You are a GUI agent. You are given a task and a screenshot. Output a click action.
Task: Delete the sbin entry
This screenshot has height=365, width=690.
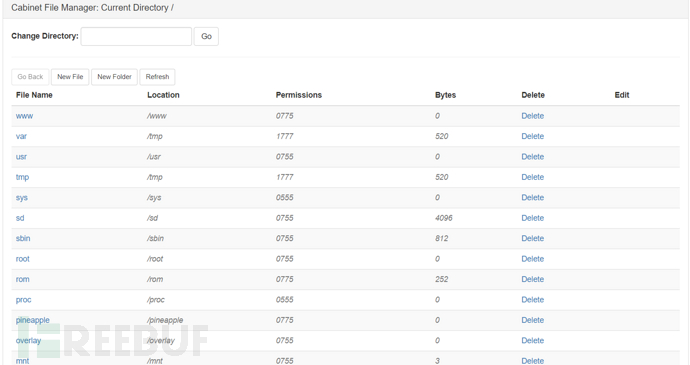(x=532, y=238)
